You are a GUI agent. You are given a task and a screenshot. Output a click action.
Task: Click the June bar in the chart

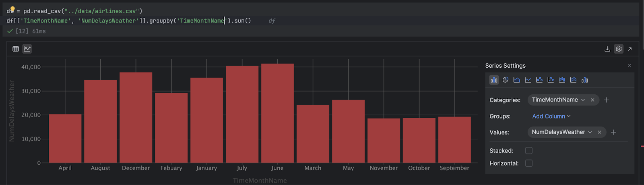277,113
